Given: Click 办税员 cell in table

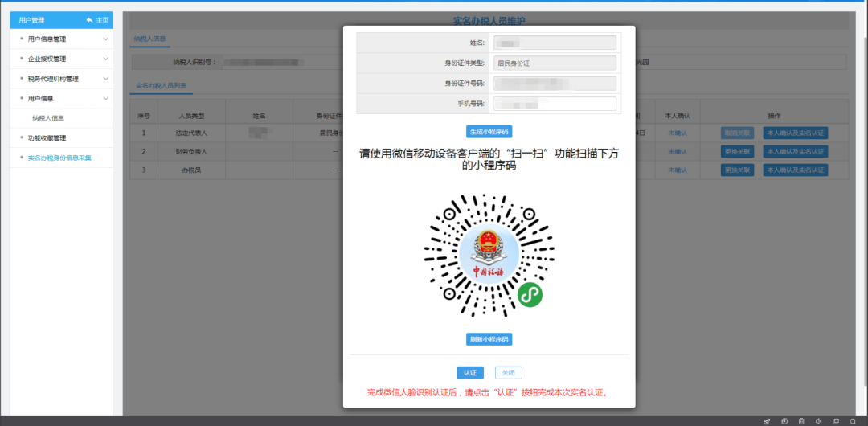Looking at the screenshot, I should [191, 170].
